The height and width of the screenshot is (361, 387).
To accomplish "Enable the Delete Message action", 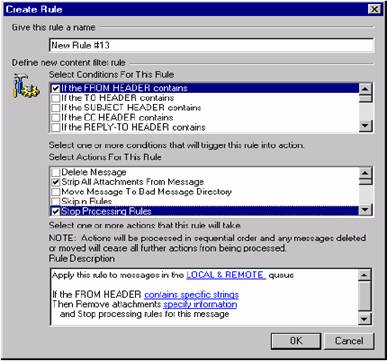I will pyautogui.click(x=56, y=172).
